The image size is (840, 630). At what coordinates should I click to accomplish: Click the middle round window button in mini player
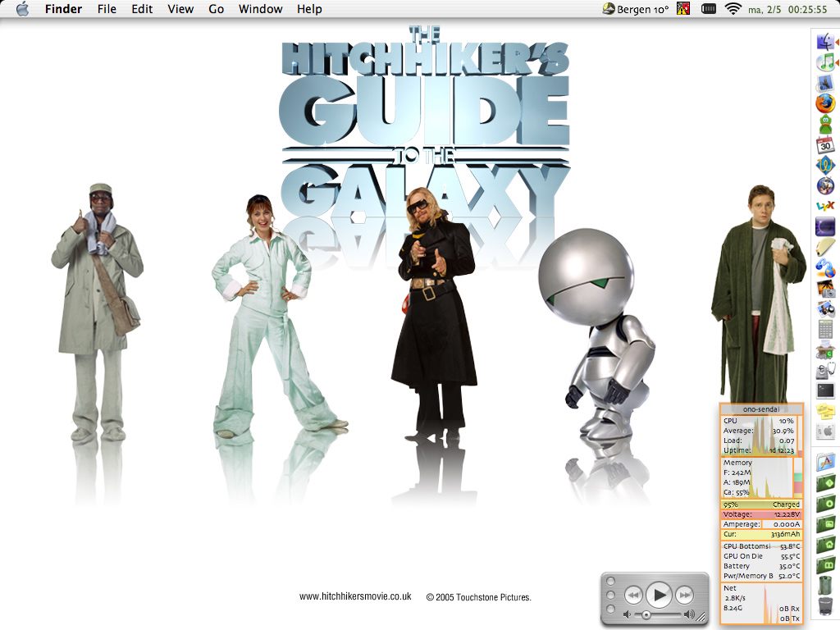point(610,596)
